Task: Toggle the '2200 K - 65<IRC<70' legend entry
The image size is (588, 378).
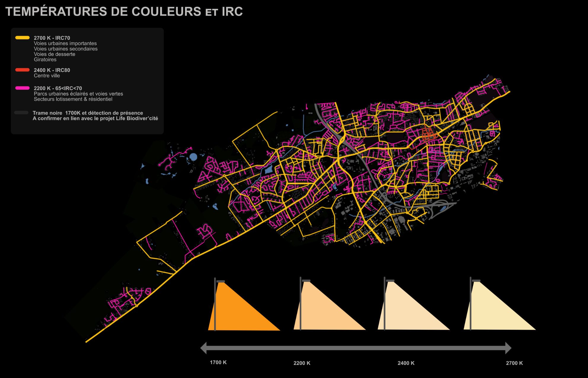Action: [58, 88]
